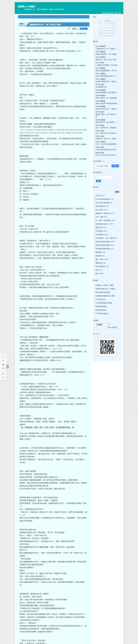Open category 教會流行觀念的偏差 (493)

tap(105, 242)
